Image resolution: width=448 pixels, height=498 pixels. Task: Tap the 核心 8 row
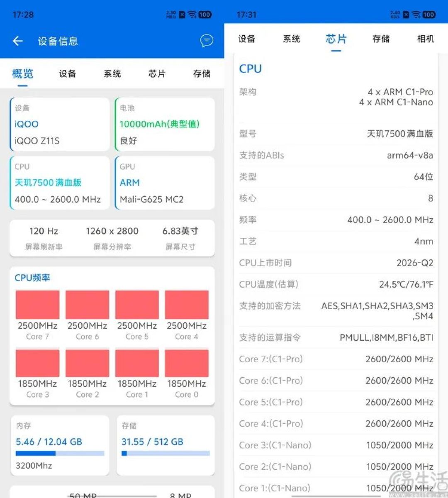[x=336, y=198]
